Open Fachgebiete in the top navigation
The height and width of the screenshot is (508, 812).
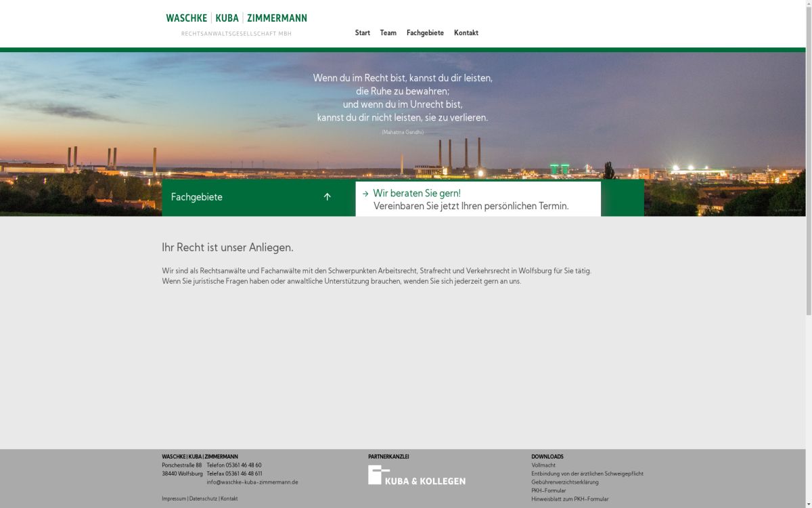(x=425, y=33)
